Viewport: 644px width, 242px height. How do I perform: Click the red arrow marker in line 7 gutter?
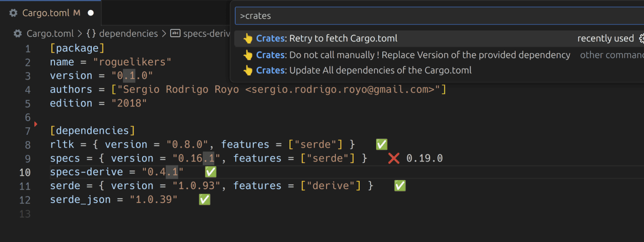(36, 124)
